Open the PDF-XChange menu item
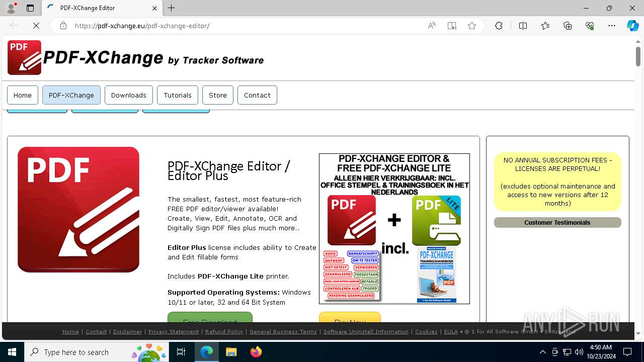The width and height of the screenshot is (644, 362). [x=71, y=95]
